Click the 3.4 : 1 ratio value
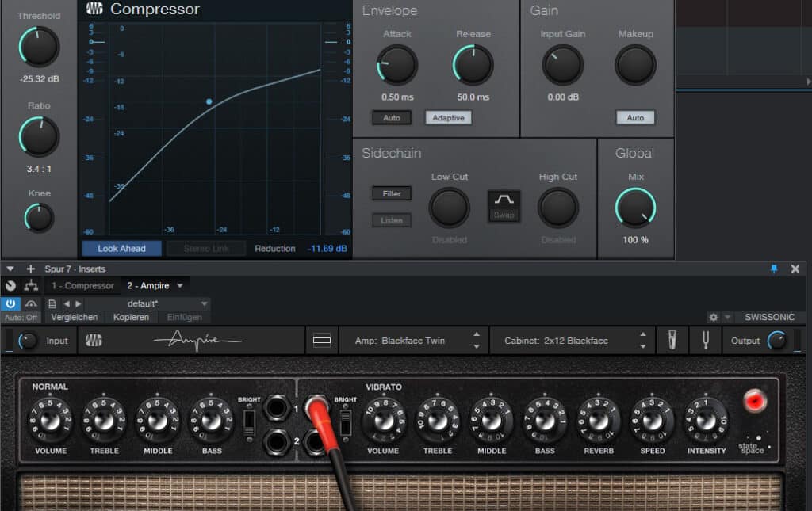 39,169
